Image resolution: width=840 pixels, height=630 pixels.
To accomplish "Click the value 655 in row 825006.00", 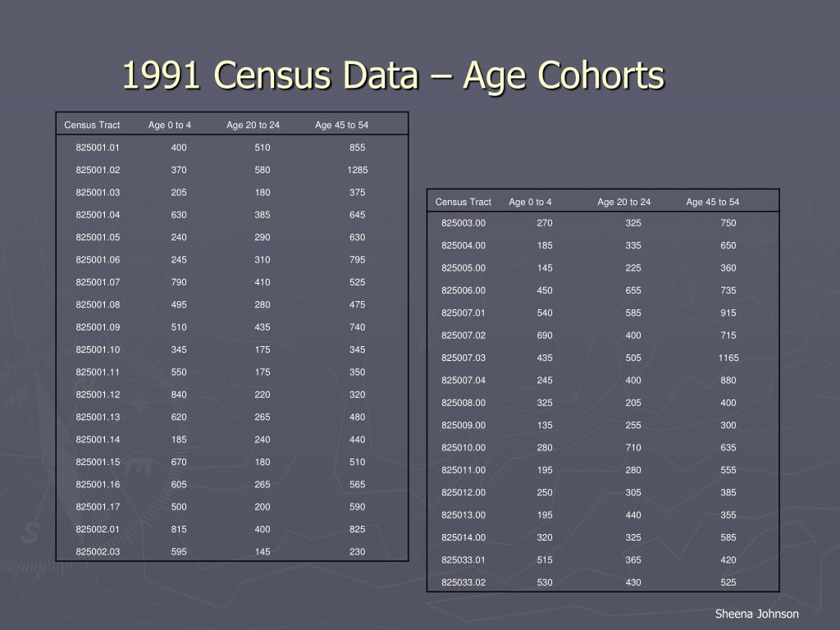I will point(633,291).
